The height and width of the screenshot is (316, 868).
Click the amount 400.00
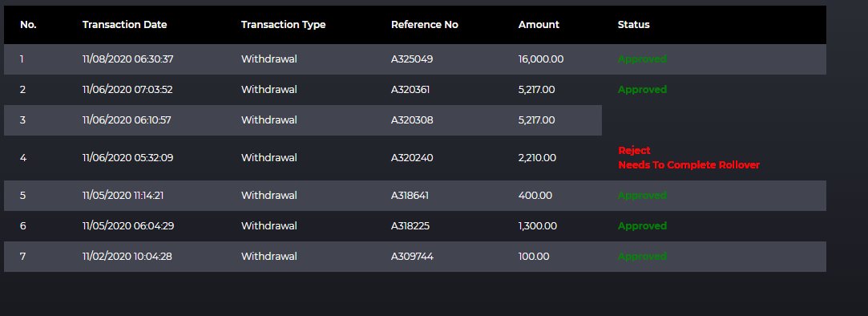(535, 196)
